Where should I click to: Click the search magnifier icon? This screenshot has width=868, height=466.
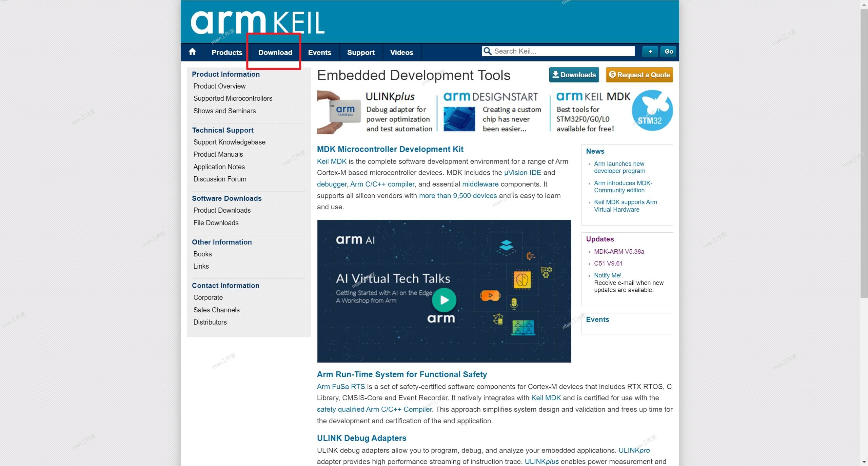click(487, 51)
